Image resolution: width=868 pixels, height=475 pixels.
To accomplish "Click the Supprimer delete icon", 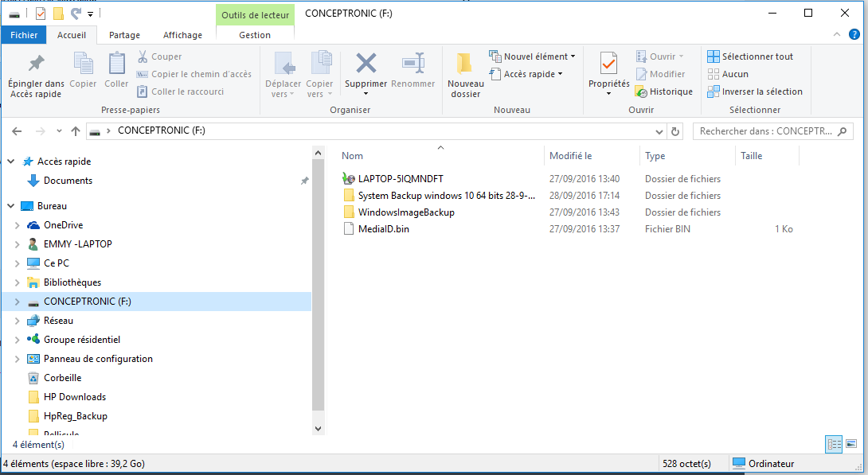I will point(366,63).
